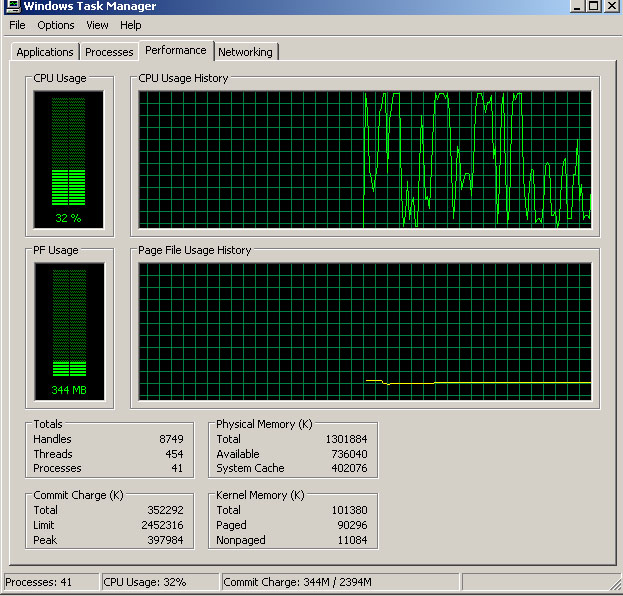This screenshot has height=596, width=623.
Task: Click Kernel Memory Paged value 90296
Action: point(352,525)
